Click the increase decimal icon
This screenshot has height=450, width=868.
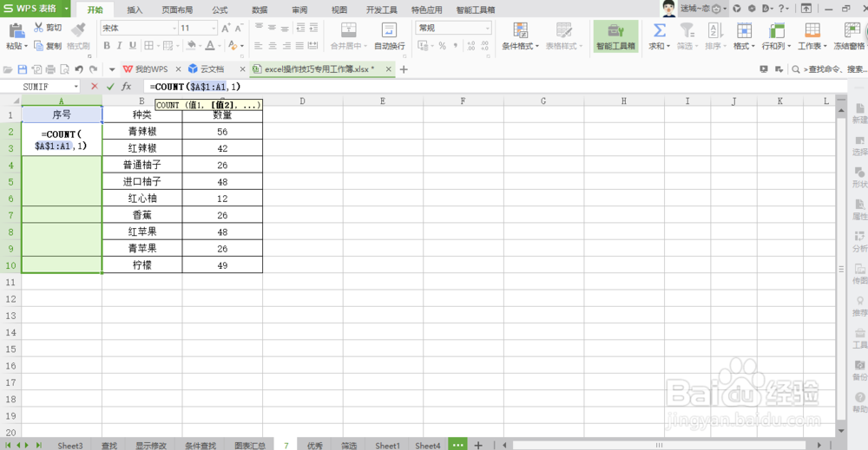[x=471, y=46]
